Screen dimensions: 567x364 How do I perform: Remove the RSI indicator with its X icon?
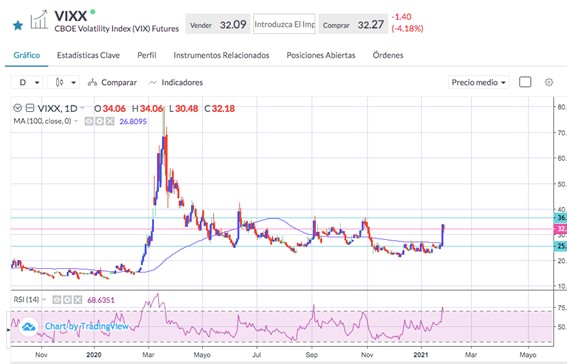click(x=78, y=300)
